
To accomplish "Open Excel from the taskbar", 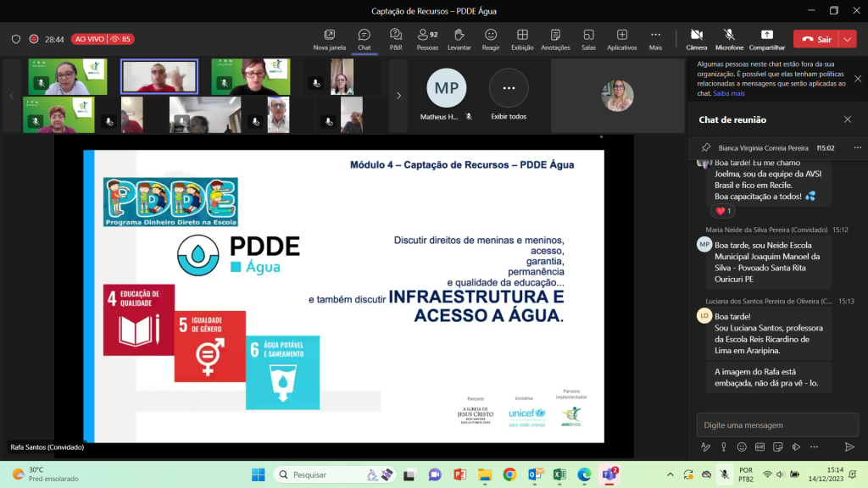I will (x=559, y=474).
